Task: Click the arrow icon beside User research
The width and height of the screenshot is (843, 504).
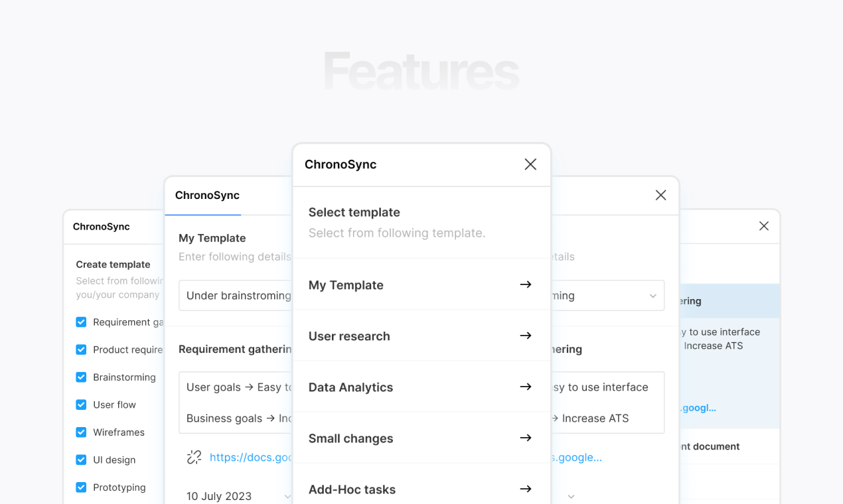Action: [x=526, y=336]
